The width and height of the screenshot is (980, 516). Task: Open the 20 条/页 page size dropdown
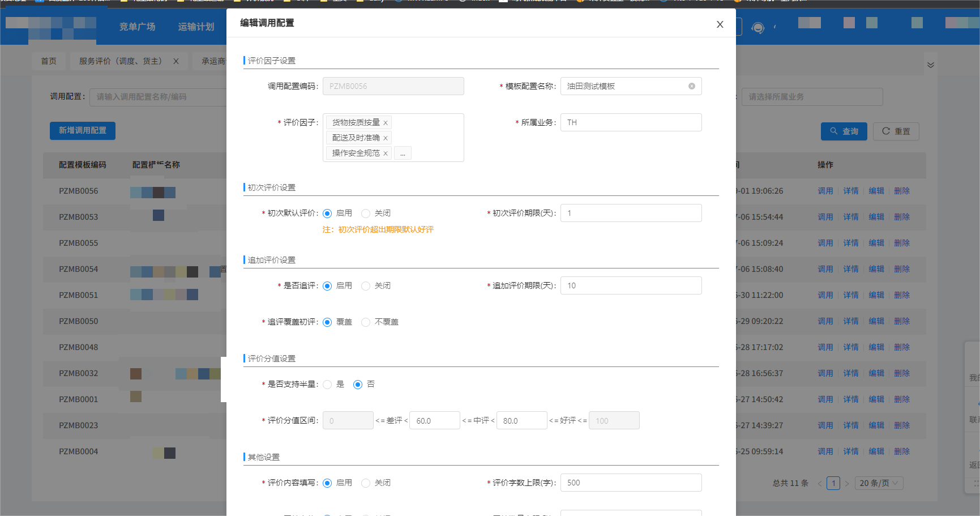[879, 483]
